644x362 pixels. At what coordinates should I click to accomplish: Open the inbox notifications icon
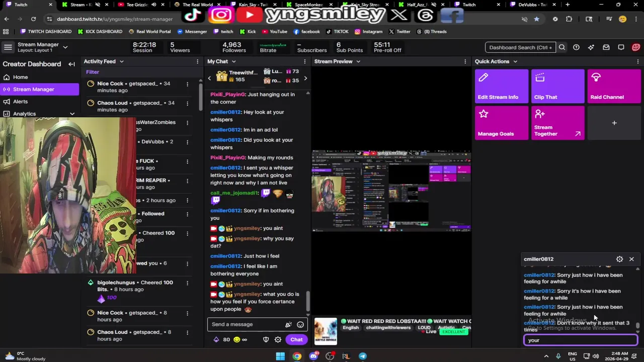606,47
